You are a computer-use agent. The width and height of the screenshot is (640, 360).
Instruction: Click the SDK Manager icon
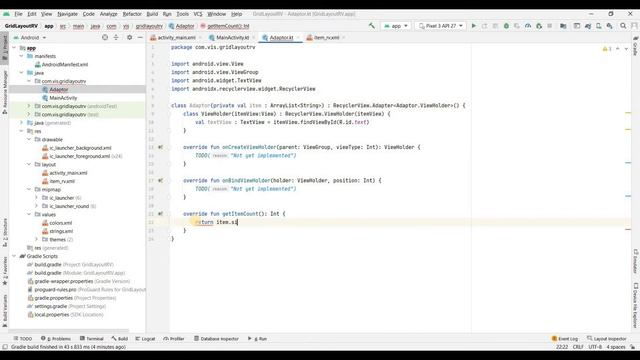click(609, 26)
